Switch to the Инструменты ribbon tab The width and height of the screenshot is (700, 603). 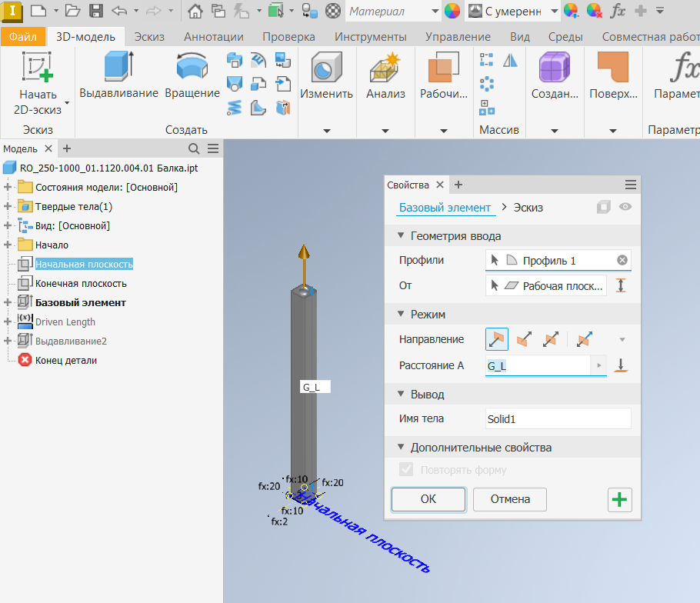coord(371,37)
